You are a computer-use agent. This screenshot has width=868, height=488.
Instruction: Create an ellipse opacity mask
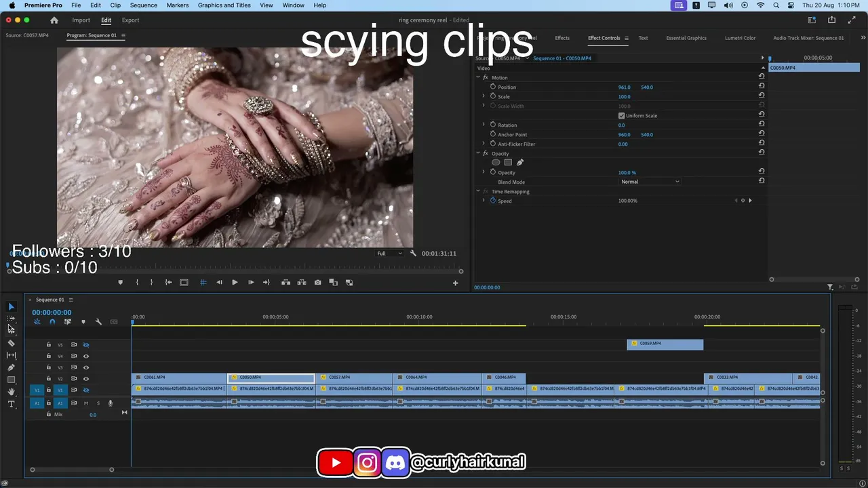496,163
